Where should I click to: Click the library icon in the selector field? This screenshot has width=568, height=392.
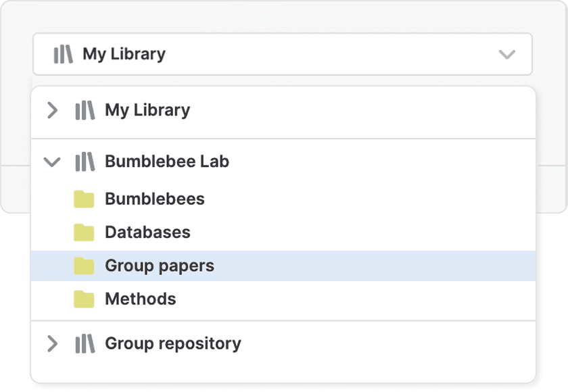[x=63, y=54]
